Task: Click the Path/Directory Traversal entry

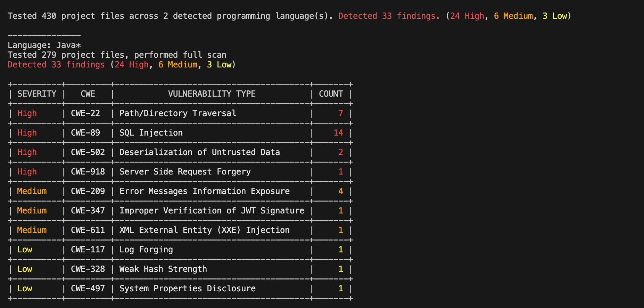Action: coord(177,113)
